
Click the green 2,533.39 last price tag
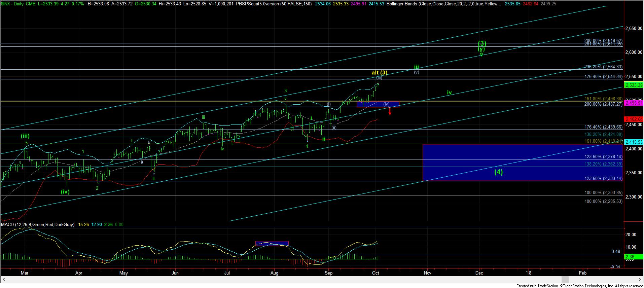click(634, 85)
